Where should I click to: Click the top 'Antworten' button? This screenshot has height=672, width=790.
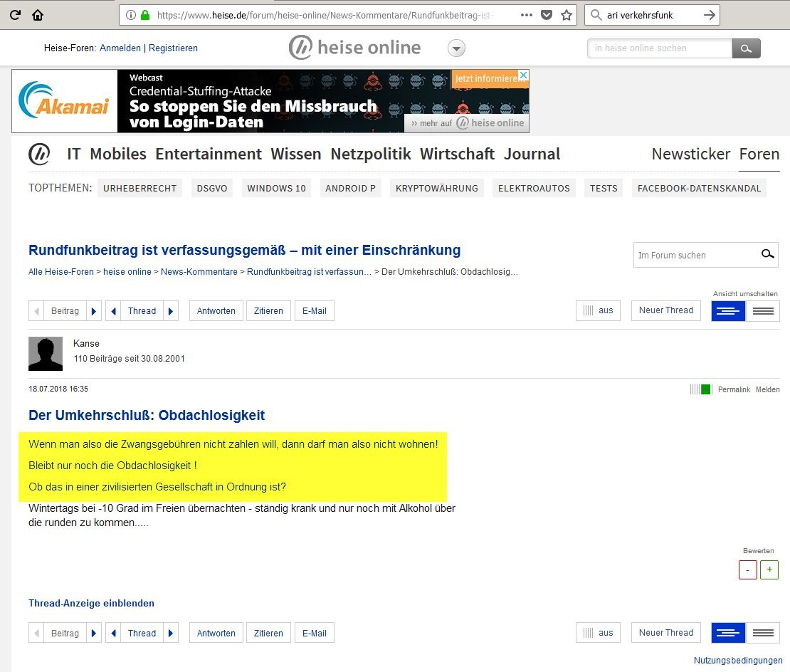(216, 311)
